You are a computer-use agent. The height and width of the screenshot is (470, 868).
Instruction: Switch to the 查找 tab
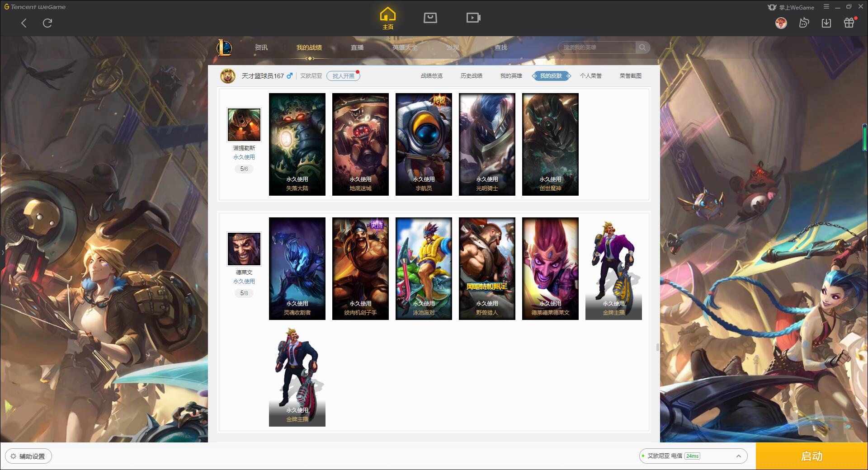pos(501,47)
